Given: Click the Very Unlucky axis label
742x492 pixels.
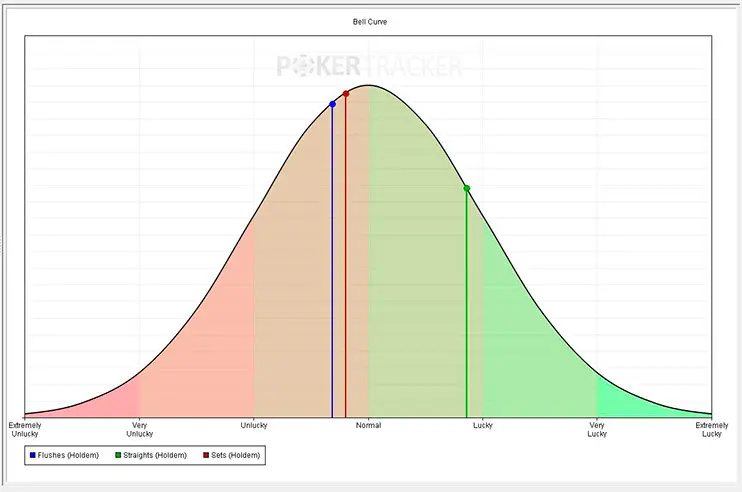Looking at the screenshot, I should (140, 430).
